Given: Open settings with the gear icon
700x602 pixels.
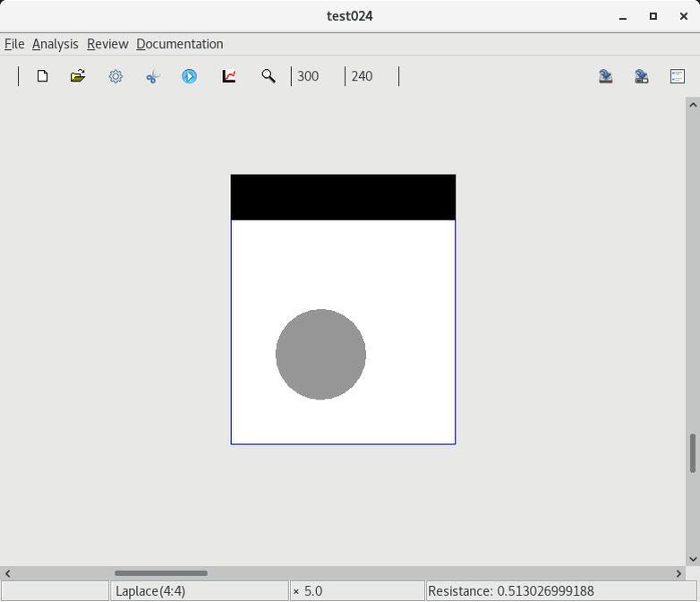Looking at the screenshot, I should click(115, 76).
